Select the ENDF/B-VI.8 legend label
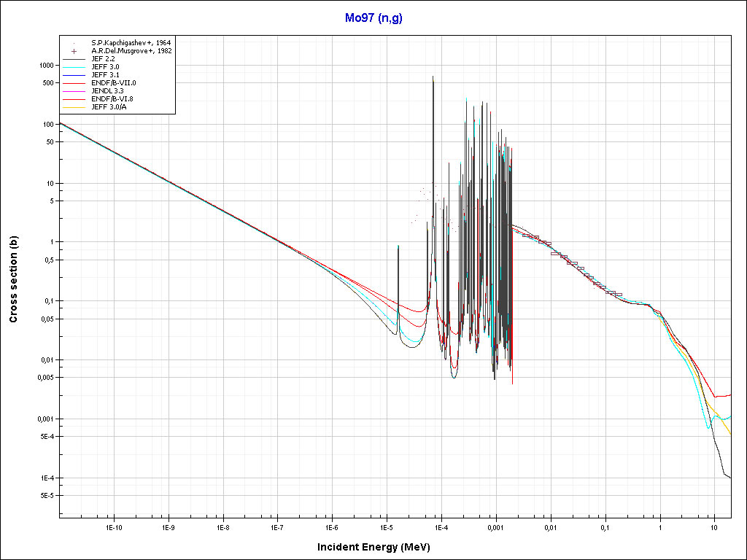 click(113, 99)
